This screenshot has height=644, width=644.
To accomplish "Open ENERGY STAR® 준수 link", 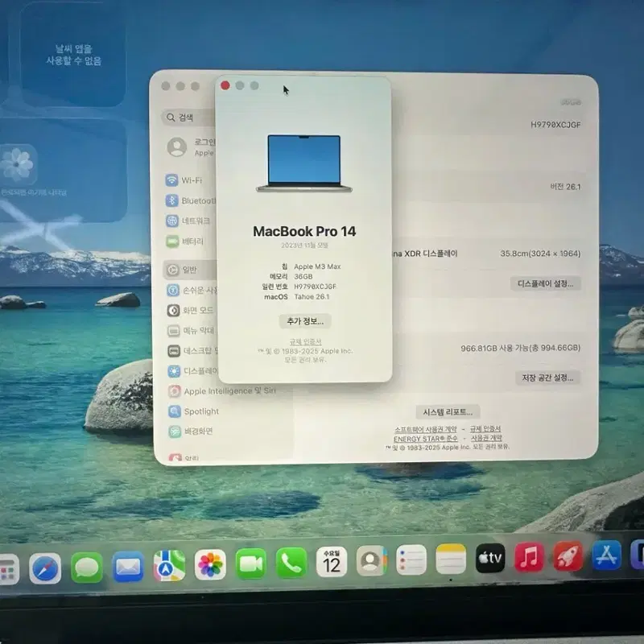I will pos(425,439).
